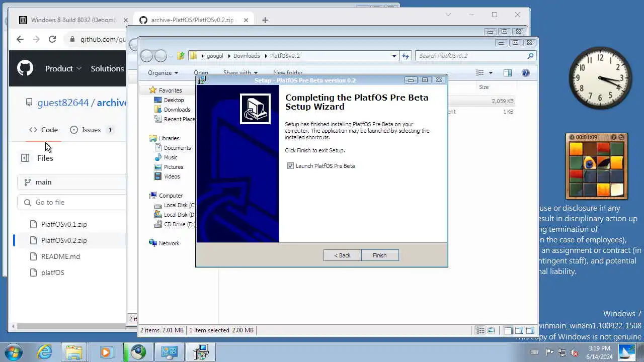
Task: Switch to the Code tab on GitHub
Action: 43,130
